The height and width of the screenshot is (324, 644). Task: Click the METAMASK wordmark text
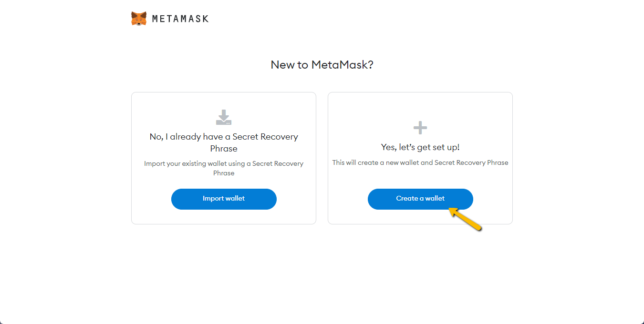pyautogui.click(x=180, y=19)
